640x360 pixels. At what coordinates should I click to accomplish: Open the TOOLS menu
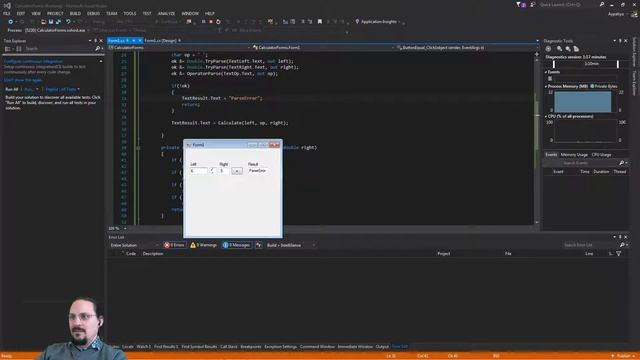tap(130, 13)
